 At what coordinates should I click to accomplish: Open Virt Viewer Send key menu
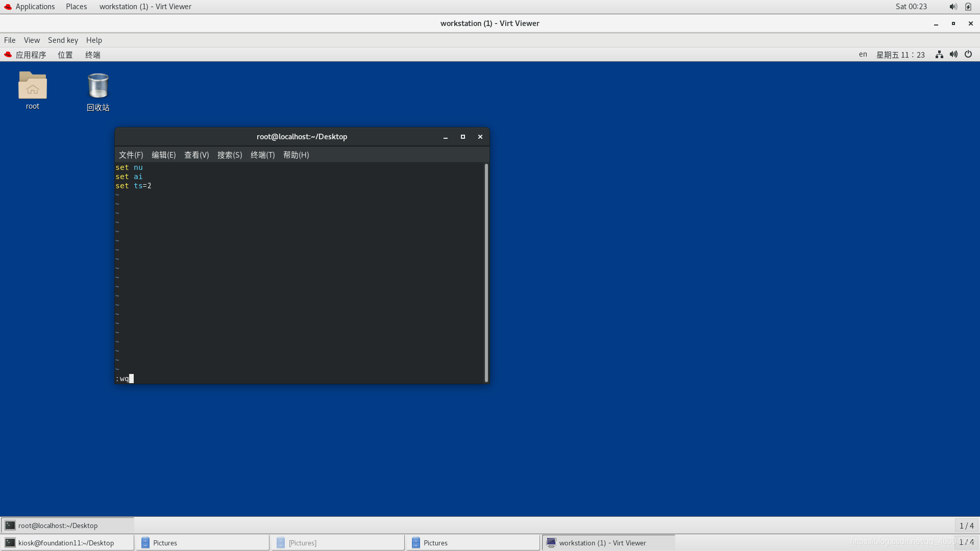click(x=63, y=40)
